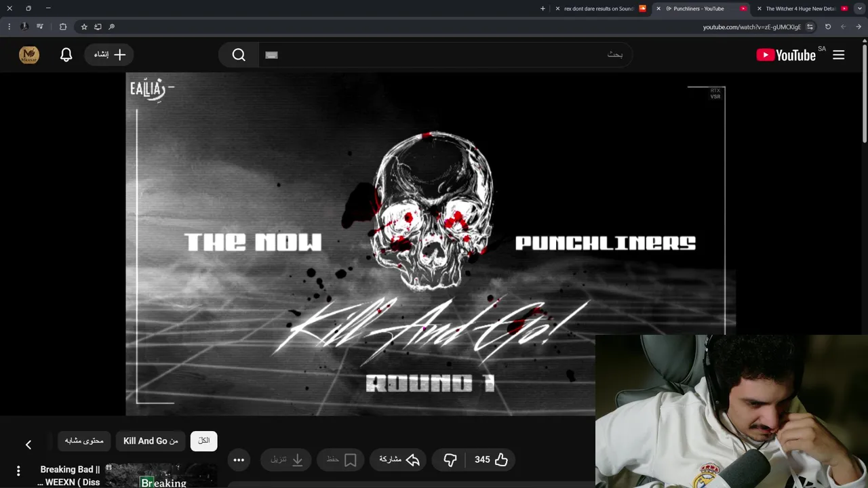Click the magnifier search button
Image resolution: width=868 pixels, height=488 pixels.
tap(239, 55)
